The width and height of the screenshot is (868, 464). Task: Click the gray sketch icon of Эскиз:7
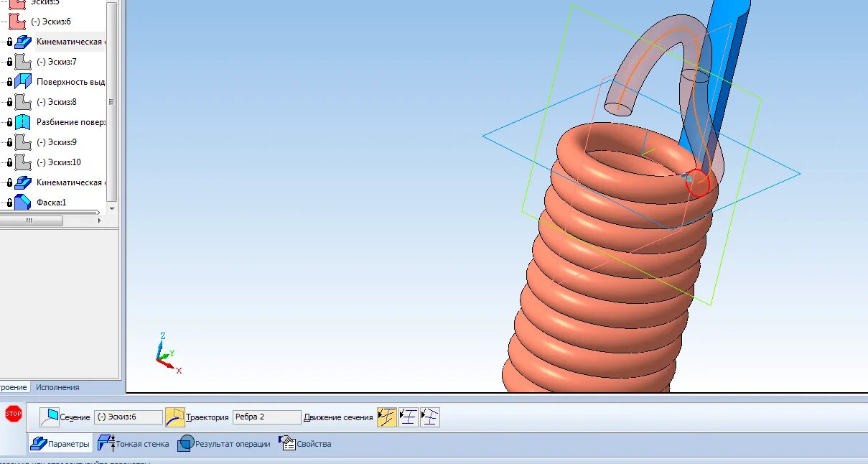23,62
